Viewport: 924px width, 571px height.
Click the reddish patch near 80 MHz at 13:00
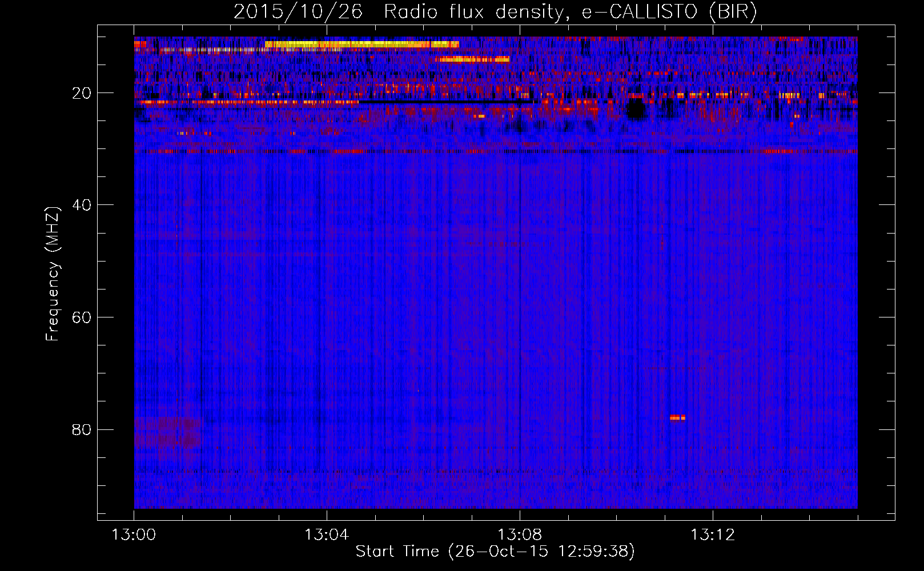(x=167, y=432)
